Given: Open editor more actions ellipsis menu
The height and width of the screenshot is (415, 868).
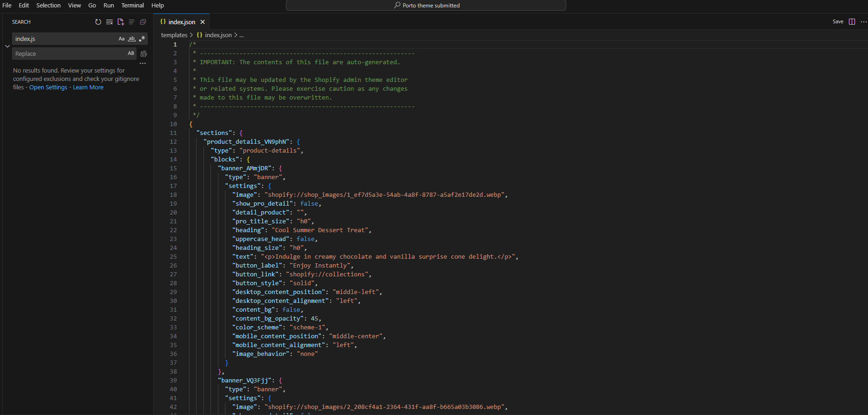Looking at the screenshot, I should click(863, 22).
